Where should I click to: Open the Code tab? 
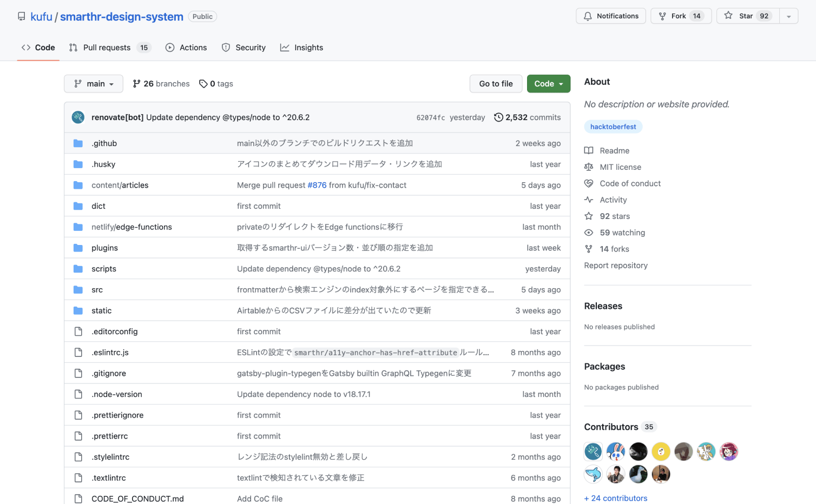click(38, 48)
